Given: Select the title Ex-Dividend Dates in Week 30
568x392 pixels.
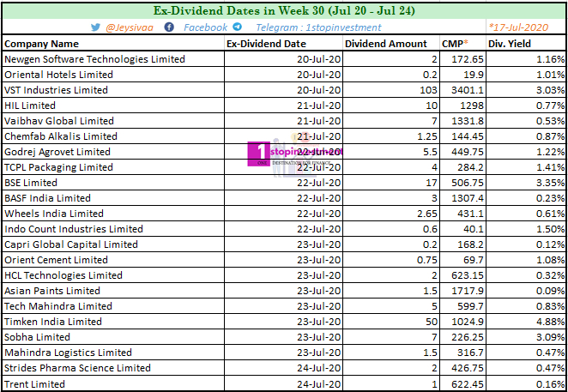Looking at the screenshot, I should click(x=284, y=10).
